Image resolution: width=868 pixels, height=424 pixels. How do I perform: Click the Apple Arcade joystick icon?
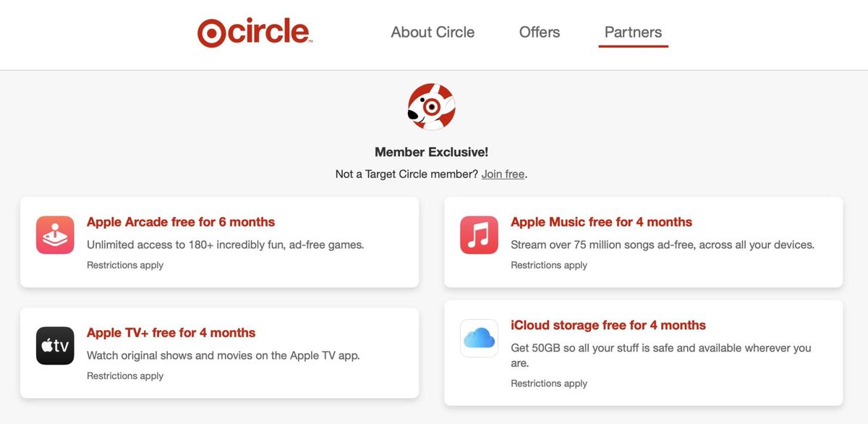click(x=55, y=234)
